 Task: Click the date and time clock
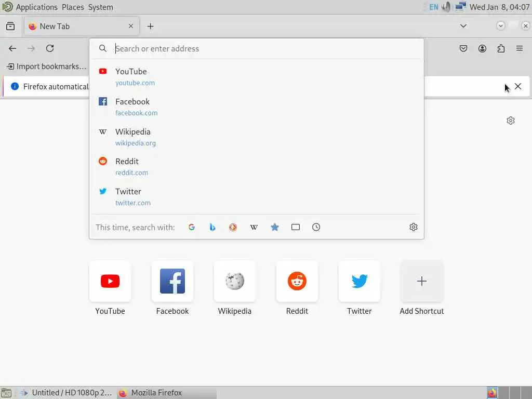499,7
